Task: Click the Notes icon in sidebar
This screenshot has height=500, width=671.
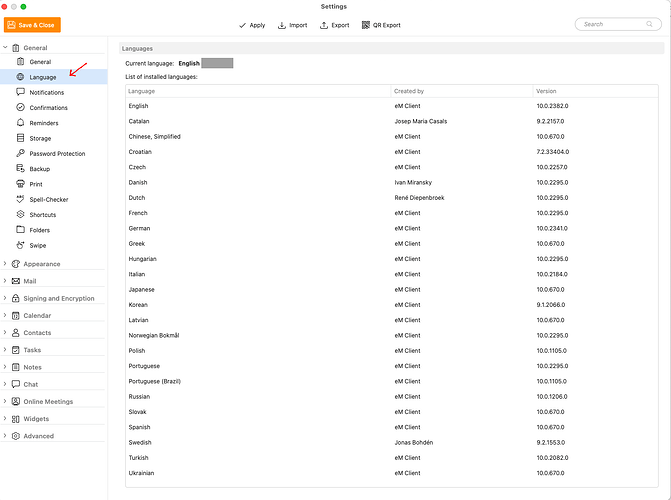Action: pos(16,367)
